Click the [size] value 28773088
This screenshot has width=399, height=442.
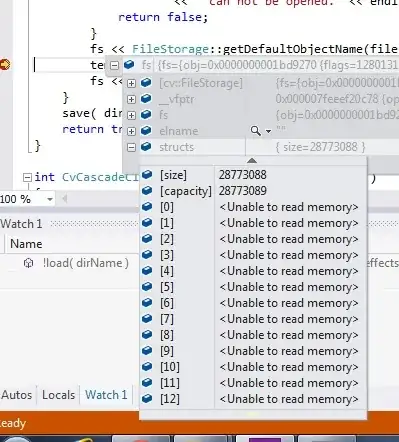pos(243,175)
